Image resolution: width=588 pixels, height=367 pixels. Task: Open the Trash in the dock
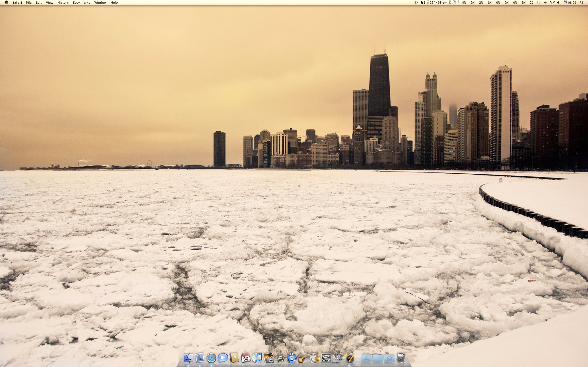tap(401, 358)
